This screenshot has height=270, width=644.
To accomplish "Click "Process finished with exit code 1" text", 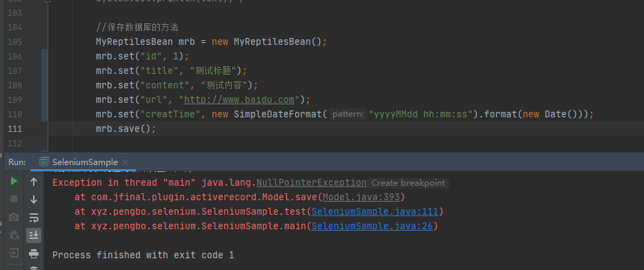I will 143,255.
